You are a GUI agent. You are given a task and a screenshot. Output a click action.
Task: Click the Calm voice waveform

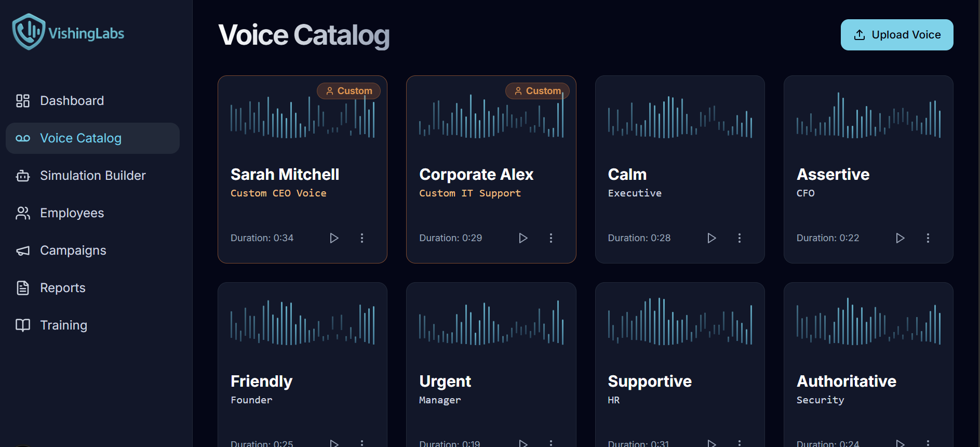point(680,116)
